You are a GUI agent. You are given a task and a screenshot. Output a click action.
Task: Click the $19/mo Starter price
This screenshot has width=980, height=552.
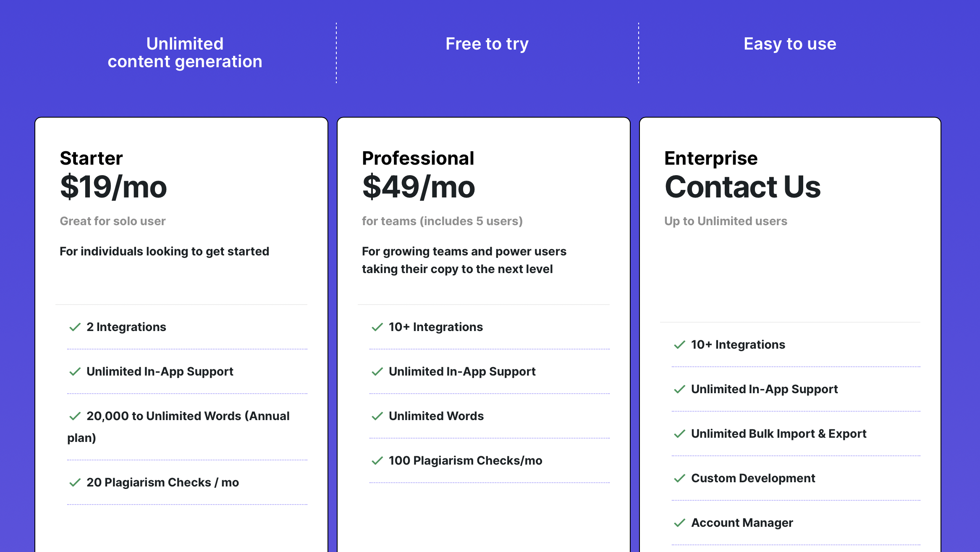(113, 187)
